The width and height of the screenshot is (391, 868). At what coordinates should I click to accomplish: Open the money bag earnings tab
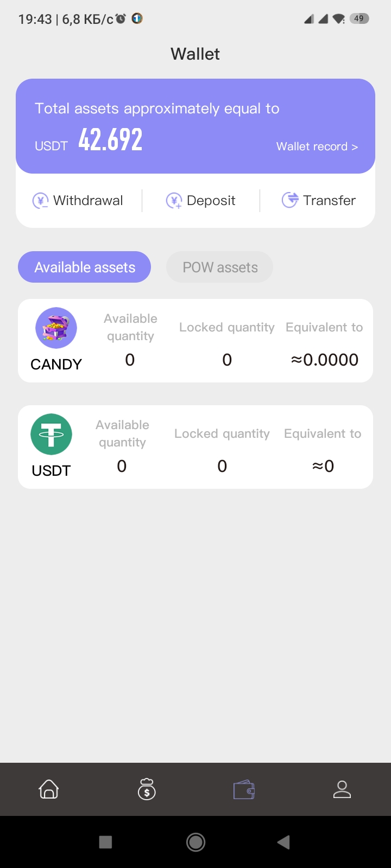coord(147,789)
